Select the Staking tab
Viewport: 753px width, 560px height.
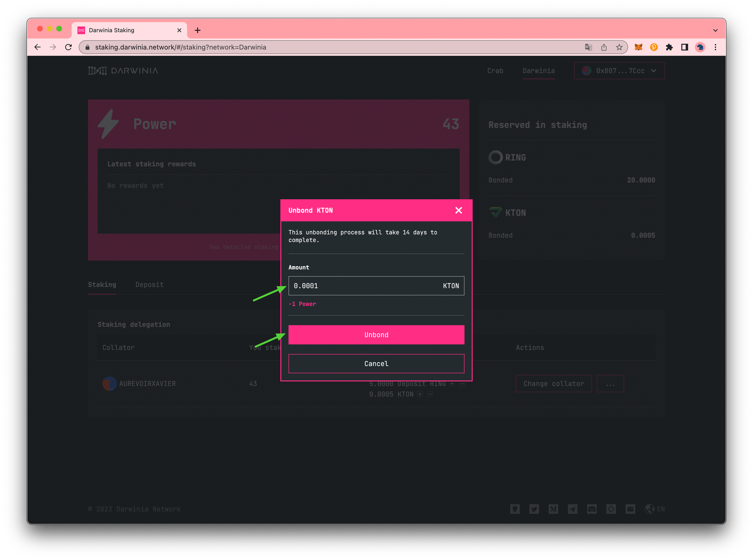[102, 285]
